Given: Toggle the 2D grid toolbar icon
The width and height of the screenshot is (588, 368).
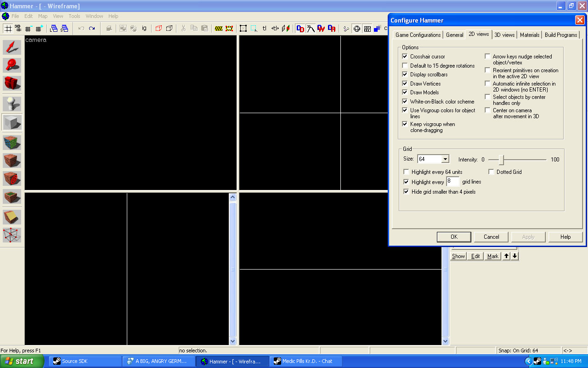Looking at the screenshot, I should point(8,29).
